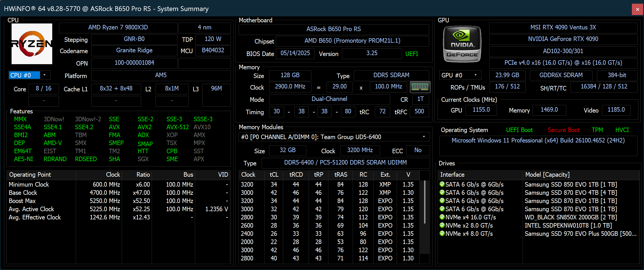
Task: Click the Avg. Effective Clock row
Action: click(x=119, y=217)
